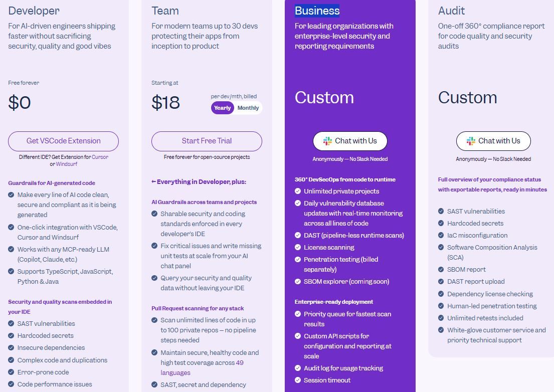Image resolution: width=554 pixels, height=392 pixels.
Task: Click checkmark icon beside SAST vulnerabilities under Audit
Action: (x=441, y=211)
